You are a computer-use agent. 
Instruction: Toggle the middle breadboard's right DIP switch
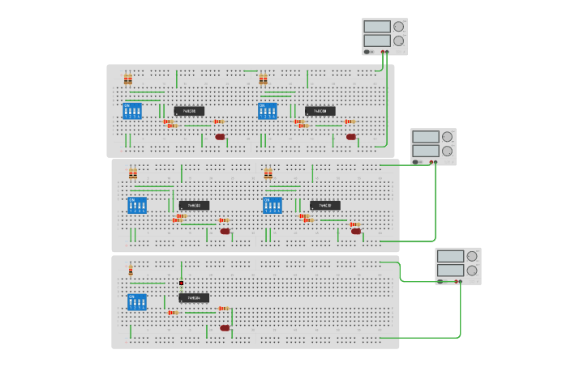click(x=273, y=205)
